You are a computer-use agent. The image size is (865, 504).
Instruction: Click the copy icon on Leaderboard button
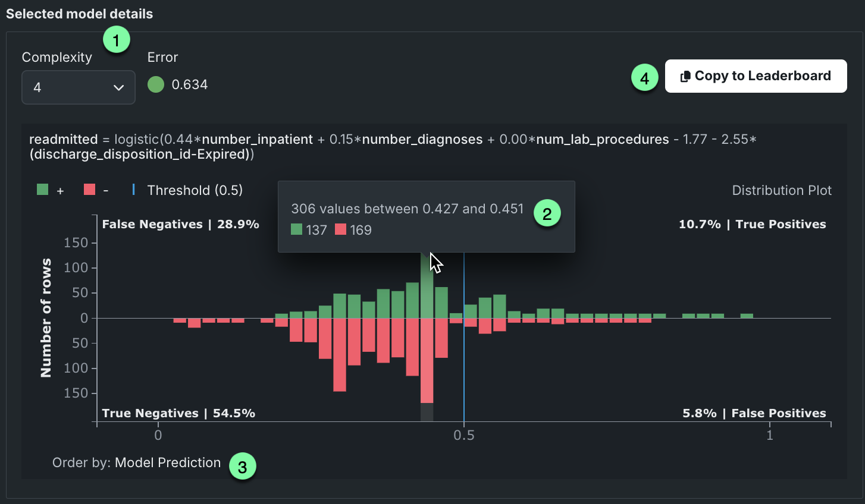point(685,77)
